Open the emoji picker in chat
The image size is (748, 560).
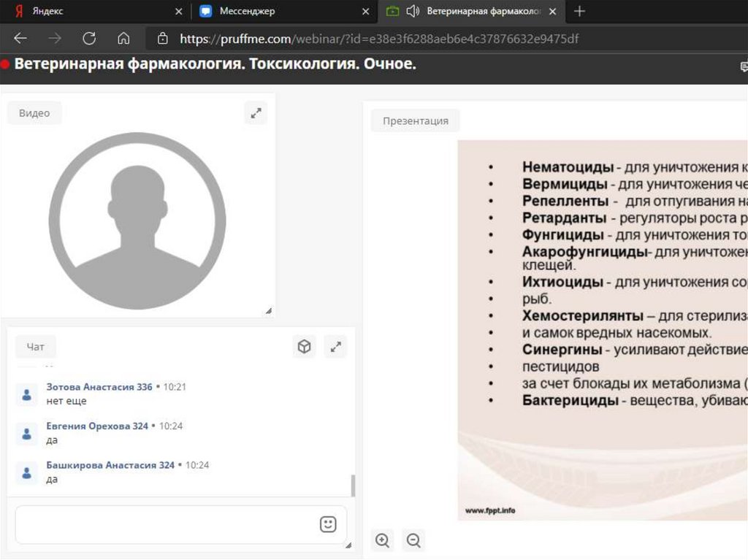click(x=328, y=524)
